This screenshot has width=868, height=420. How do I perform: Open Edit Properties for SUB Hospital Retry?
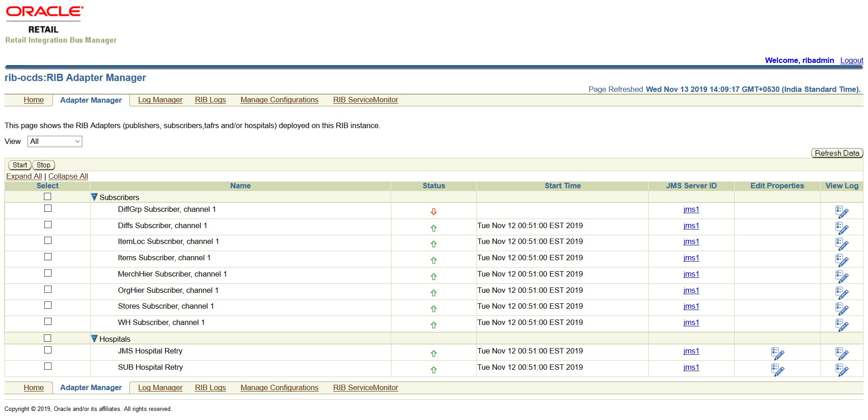pyautogui.click(x=777, y=370)
